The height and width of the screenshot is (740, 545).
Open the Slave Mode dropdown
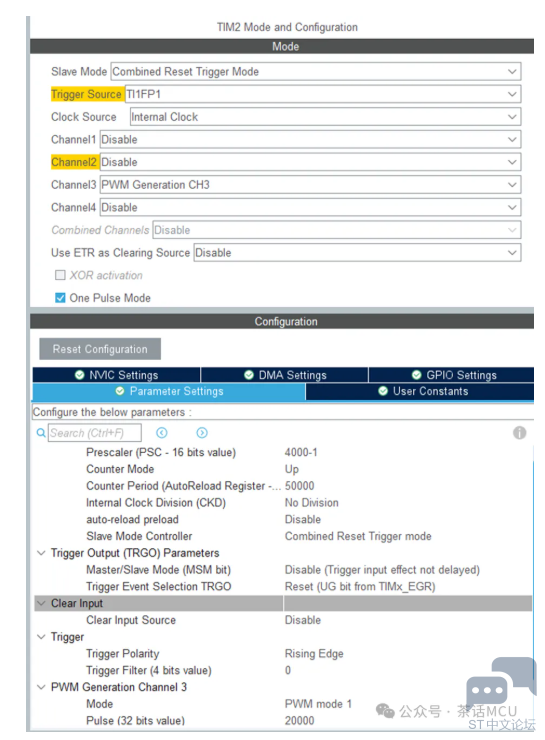[316, 72]
